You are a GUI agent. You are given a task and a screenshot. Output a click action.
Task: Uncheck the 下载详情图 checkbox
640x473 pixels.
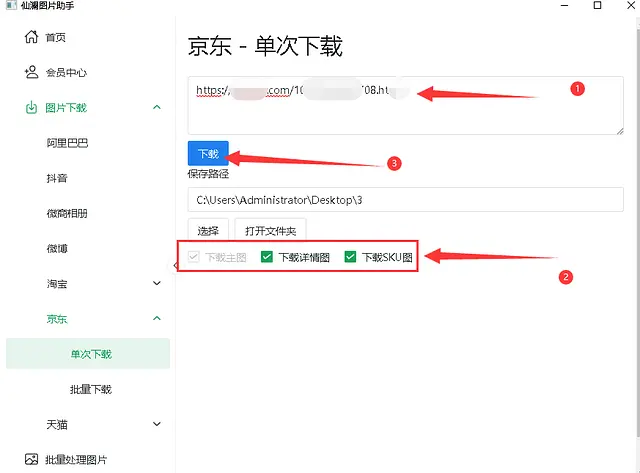tap(267, 257)
